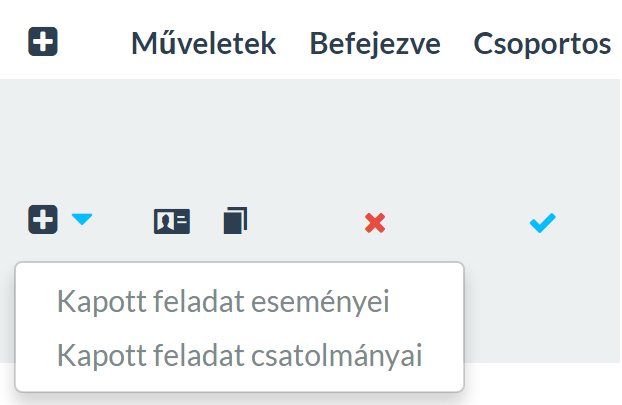Select "Kapott feladat eseményei" from the menu
Image resolution: width=622 pixels, height=405 pixels.
coord(223,301)
